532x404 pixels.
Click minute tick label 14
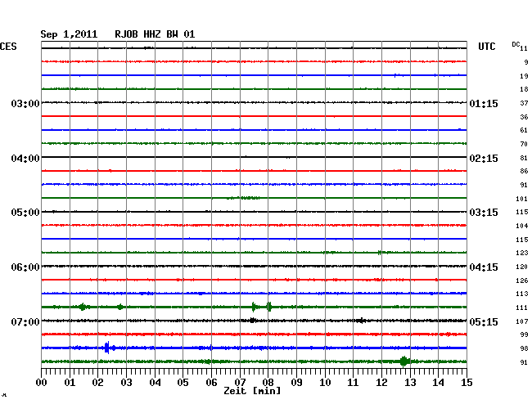439,383
